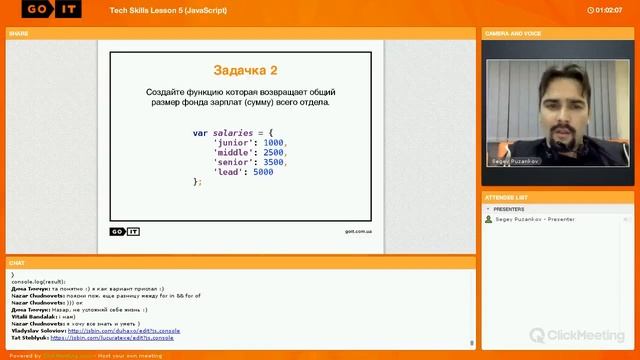
Task: Click the Segey Puzankov name label on video
Action: 515,161
